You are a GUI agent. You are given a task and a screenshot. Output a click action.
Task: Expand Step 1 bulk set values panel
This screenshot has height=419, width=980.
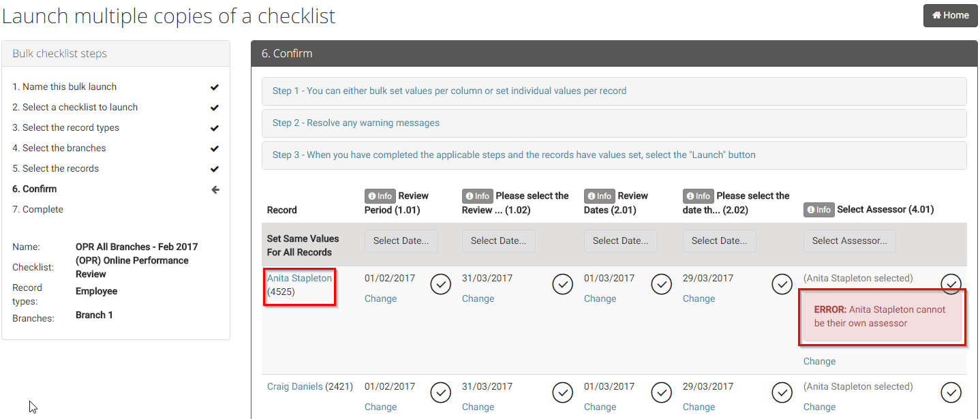(x=614, y=91)
